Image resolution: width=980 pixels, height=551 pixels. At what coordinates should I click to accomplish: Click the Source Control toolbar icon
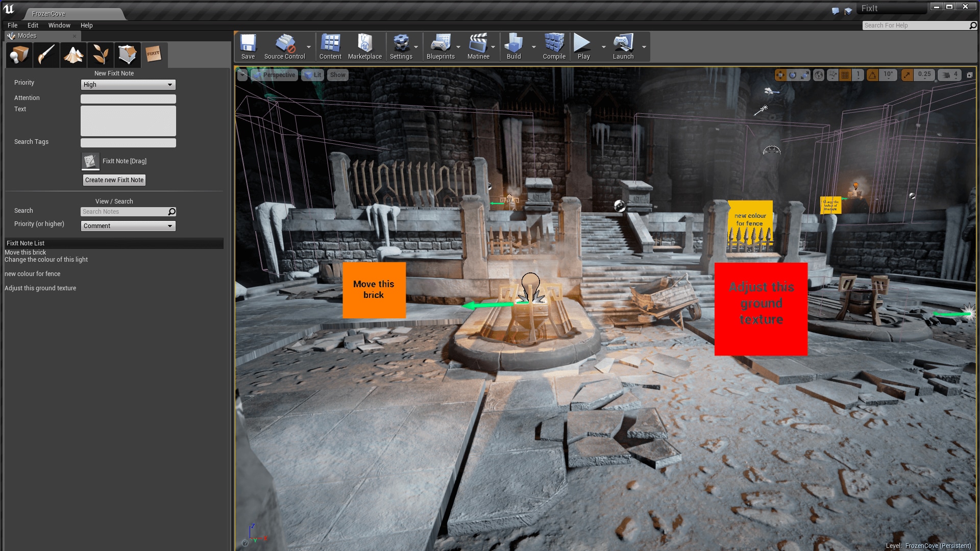284,46
